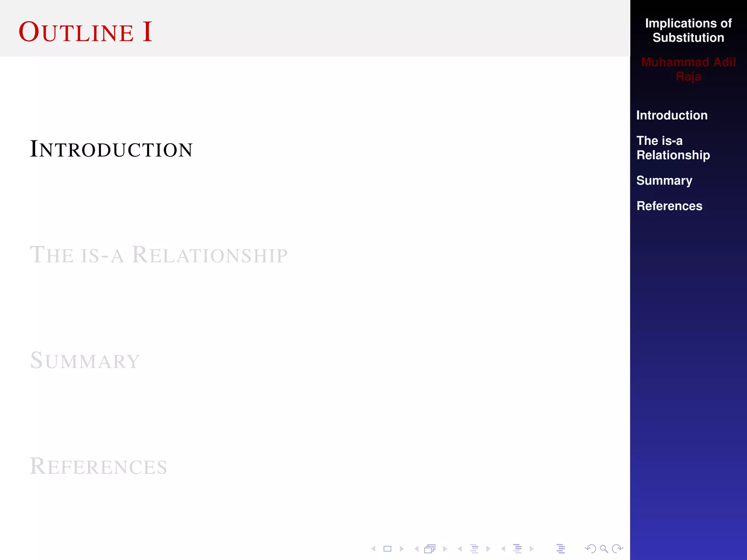Select the greyed THE IS-A RELATIONSHIP entry
The image size is (747, 560).
[159, 254]
